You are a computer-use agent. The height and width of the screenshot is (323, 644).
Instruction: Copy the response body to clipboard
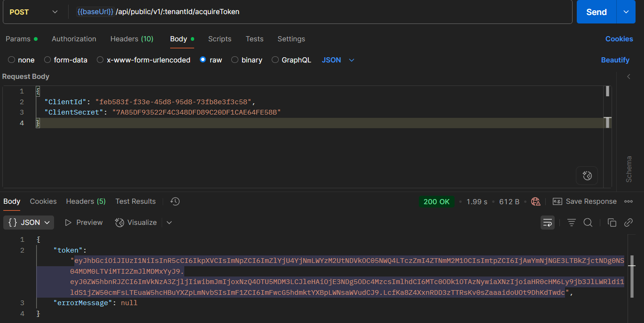(x=612, y=223)
